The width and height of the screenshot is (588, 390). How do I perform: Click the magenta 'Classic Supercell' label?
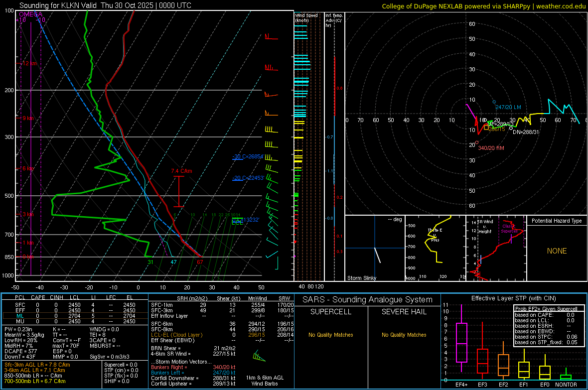click(x=509, y=229)
